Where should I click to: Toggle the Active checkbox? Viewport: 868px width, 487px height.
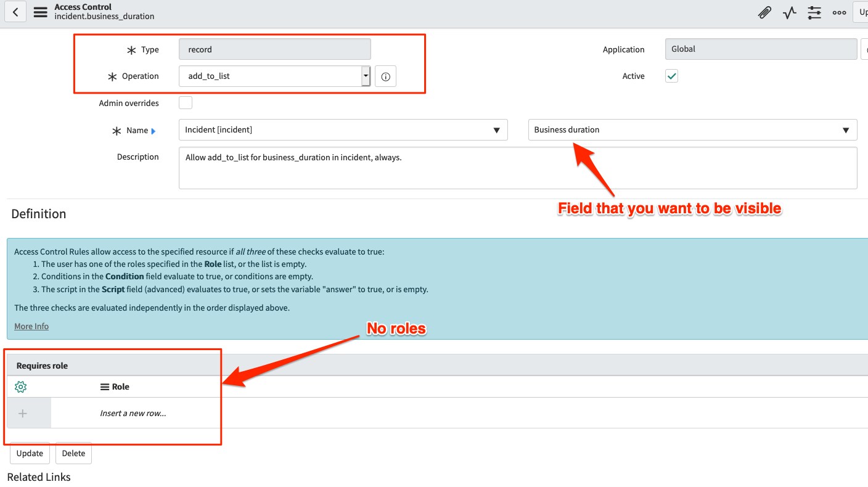(671, 76)
